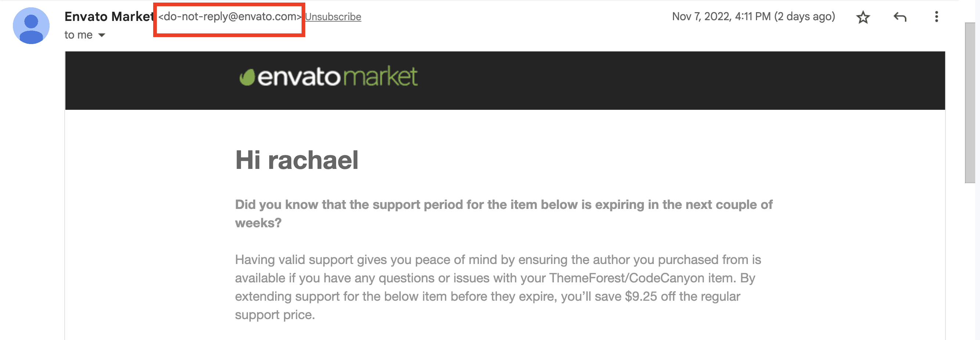Click the green Envato leaf icon
This screenshot has height=340, width=980.
pos(246,77)
